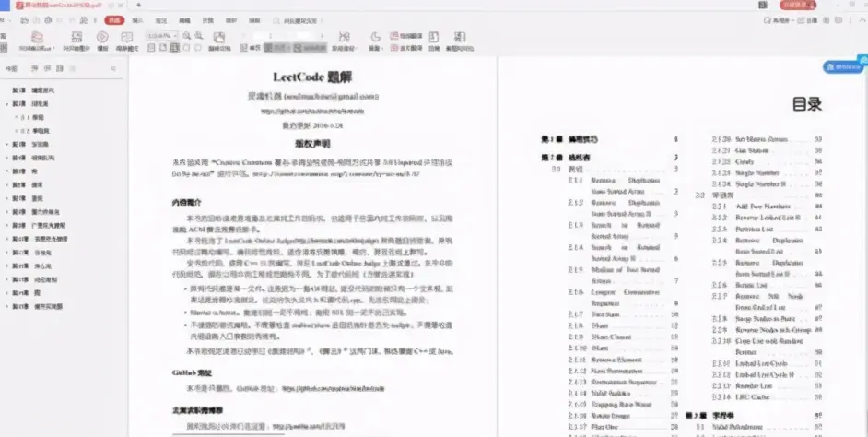This screenshot has height=437, width=868.
Task: Start the slideshow with the 播放 icon
Action: [x=102, y=38]
